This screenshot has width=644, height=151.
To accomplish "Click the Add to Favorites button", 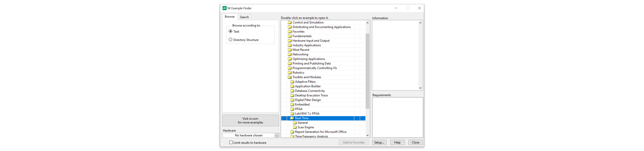I will (x=354, y=142).
